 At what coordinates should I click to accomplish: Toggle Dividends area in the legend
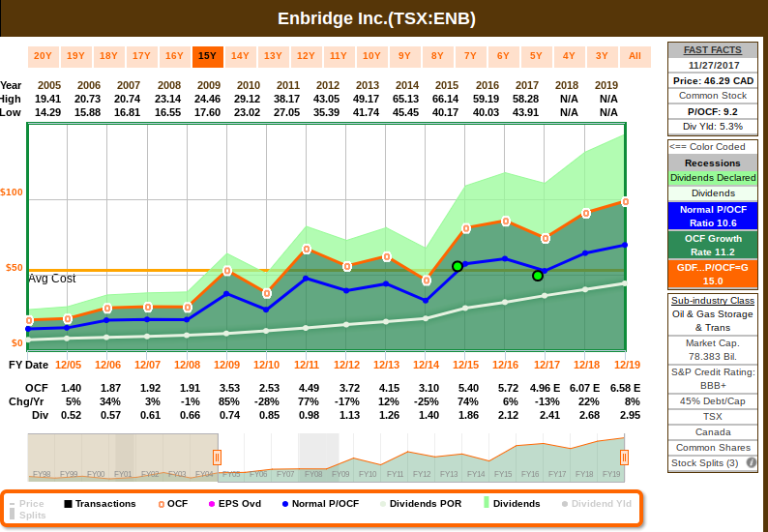(x=512, y=504)
